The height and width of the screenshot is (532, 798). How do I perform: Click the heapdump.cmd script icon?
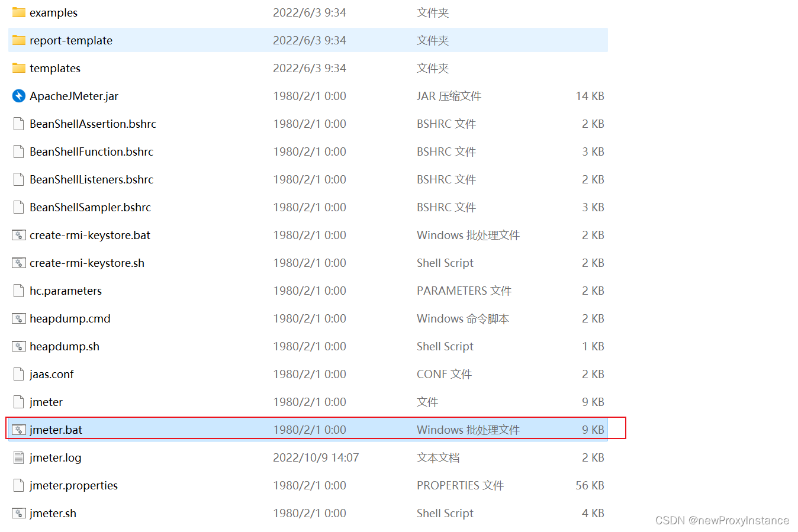tap(19, 318)
